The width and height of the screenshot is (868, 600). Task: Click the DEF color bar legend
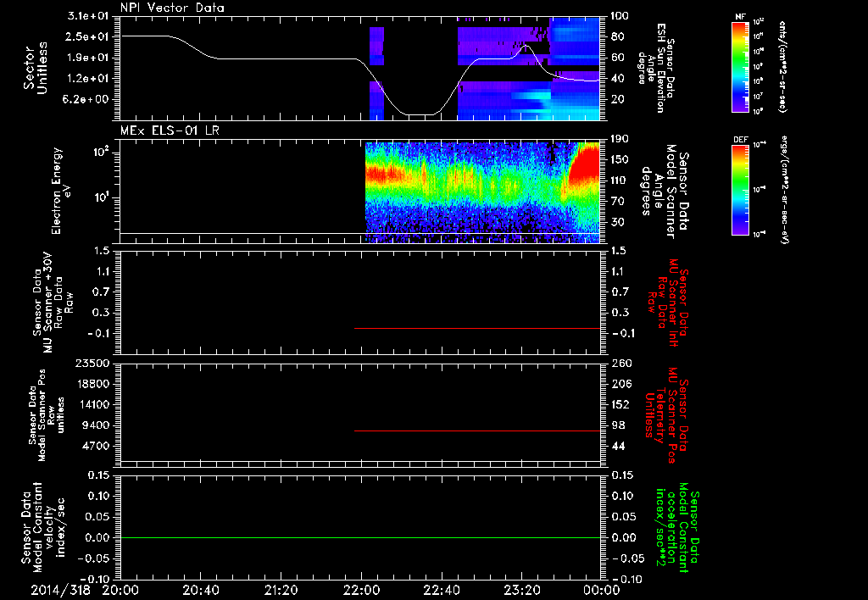740,190
